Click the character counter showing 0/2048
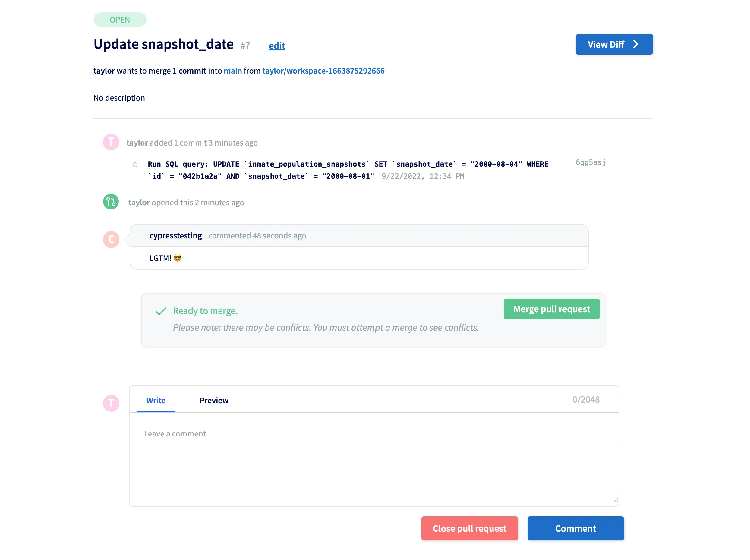 coord(586,399)
